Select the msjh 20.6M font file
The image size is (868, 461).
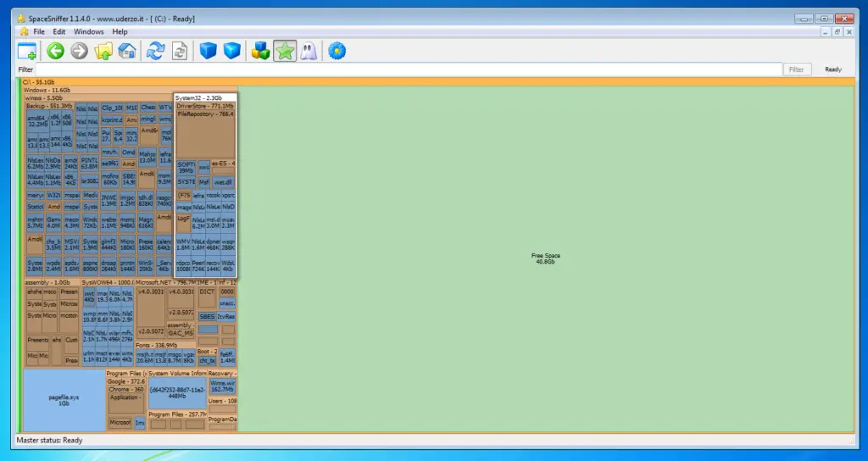click(x=144, y=357)
